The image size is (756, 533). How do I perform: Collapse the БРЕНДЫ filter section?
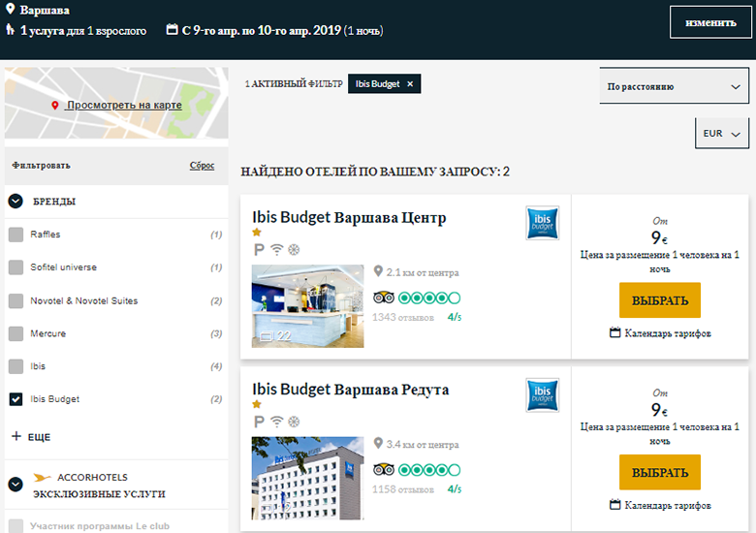coord(16,202)
